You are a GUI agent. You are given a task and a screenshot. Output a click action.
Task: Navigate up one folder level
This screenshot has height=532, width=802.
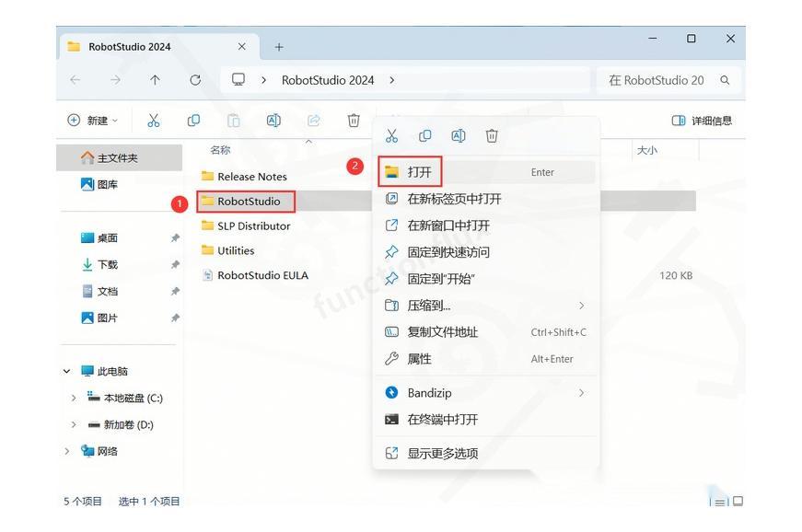(x=155, y=80)
